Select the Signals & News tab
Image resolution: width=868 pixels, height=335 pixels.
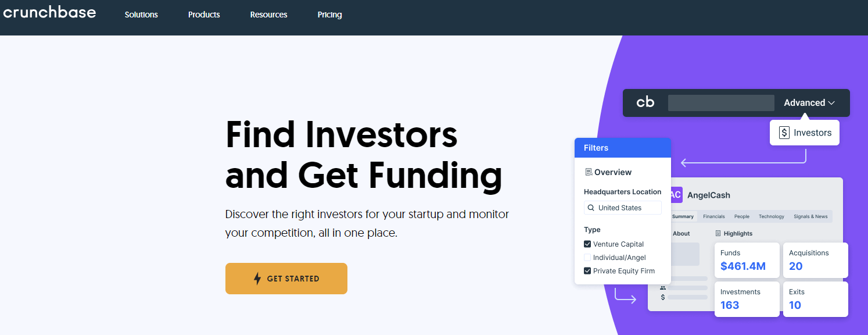(x=810, y=216)
